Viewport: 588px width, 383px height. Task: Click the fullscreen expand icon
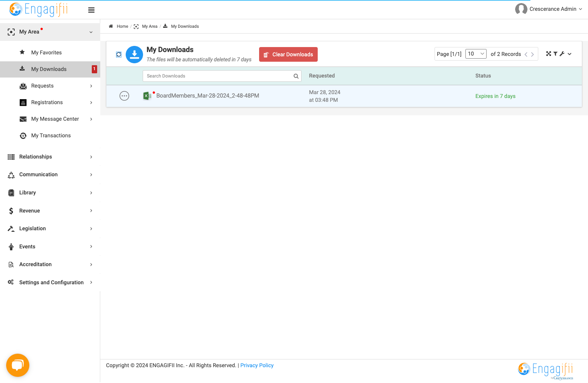click(549, 54)
